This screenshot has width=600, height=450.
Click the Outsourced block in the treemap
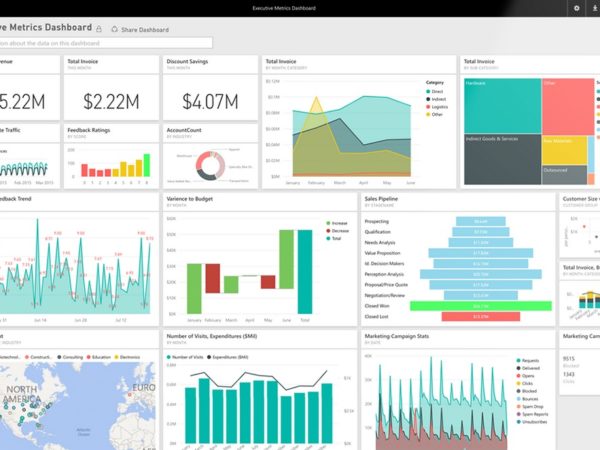pos(564,175)
